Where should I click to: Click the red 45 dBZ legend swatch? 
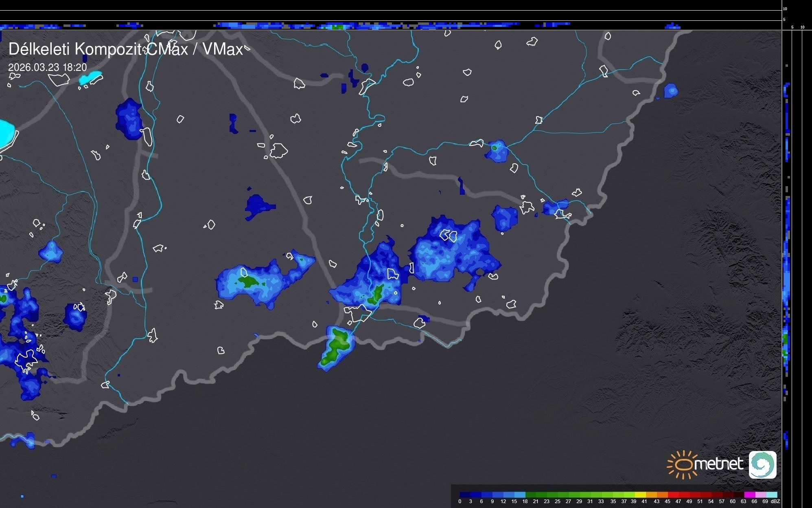(673, 495)
